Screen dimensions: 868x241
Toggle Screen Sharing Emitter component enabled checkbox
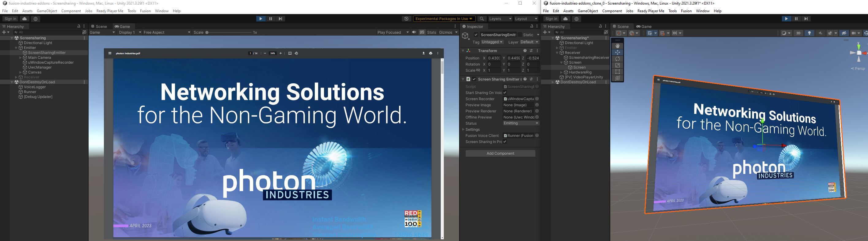click(474, 79)
